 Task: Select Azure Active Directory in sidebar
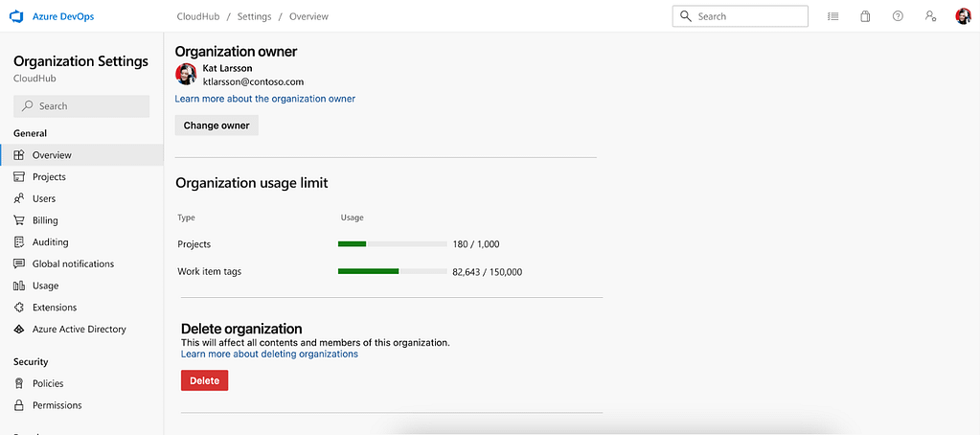(79, 329)
